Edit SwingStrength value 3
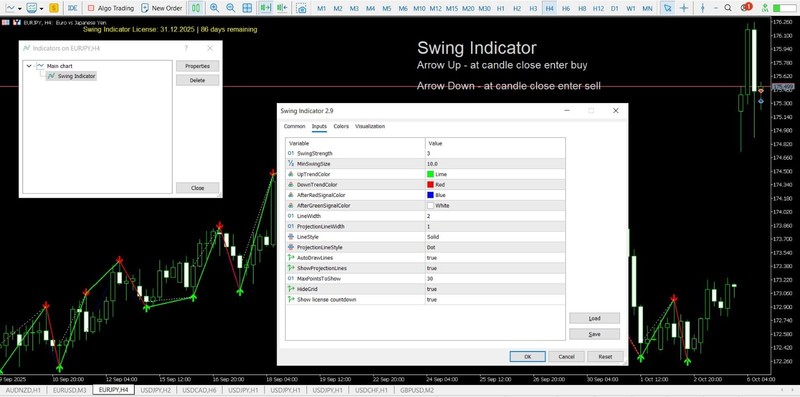Viewport: 800px width, 397px height. click(x=495, y=154)
